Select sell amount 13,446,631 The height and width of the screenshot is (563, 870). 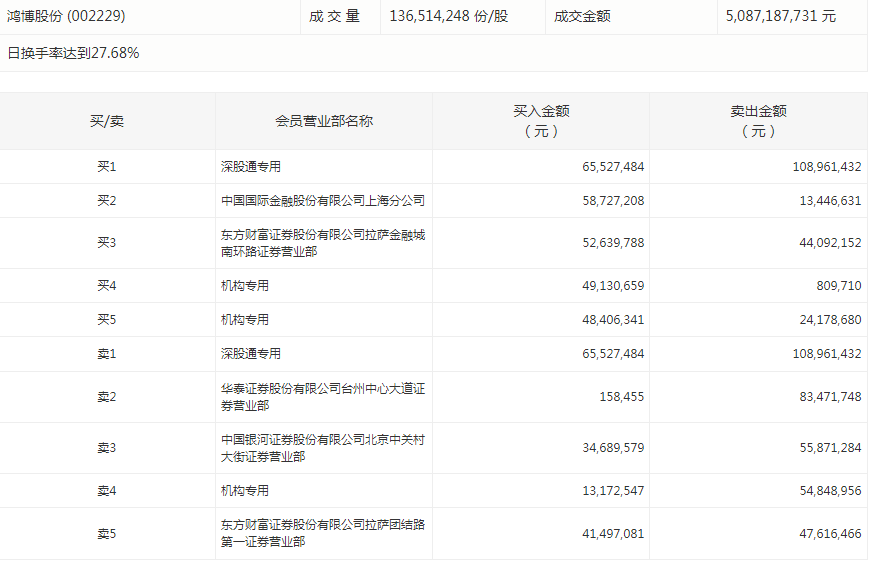point(830,200)
